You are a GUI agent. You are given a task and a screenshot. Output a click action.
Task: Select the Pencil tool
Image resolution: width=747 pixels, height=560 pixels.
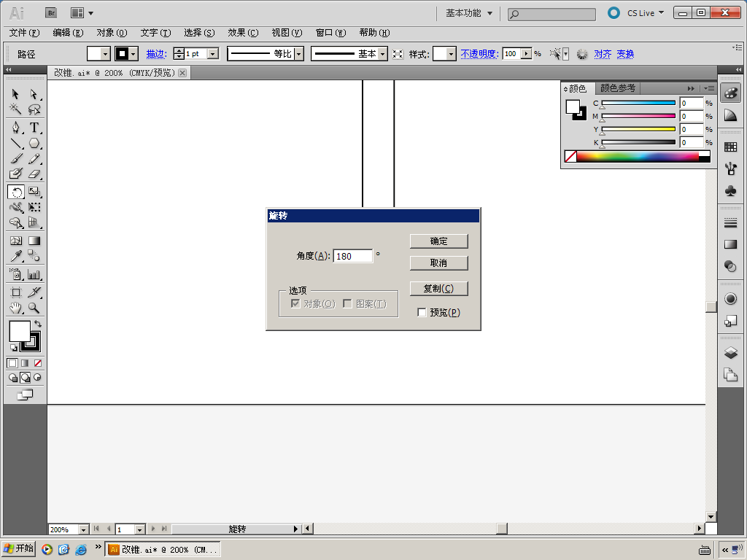(x=34, y=158)
